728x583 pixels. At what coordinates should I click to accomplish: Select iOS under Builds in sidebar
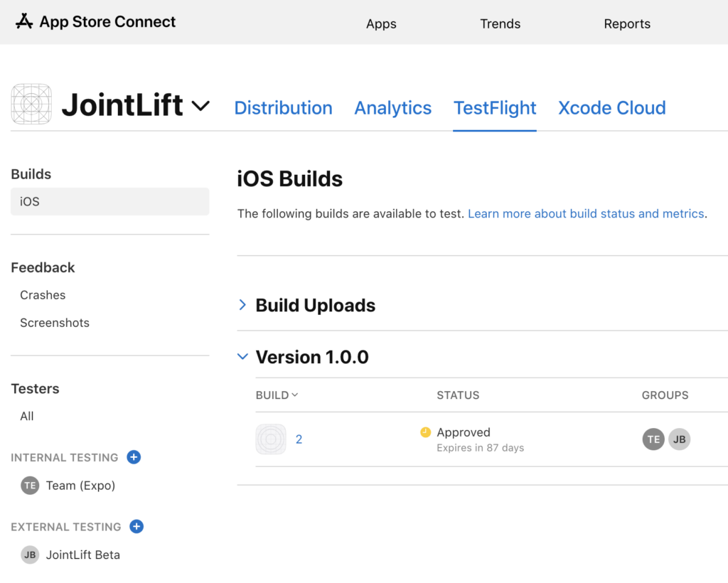point(110,201)
